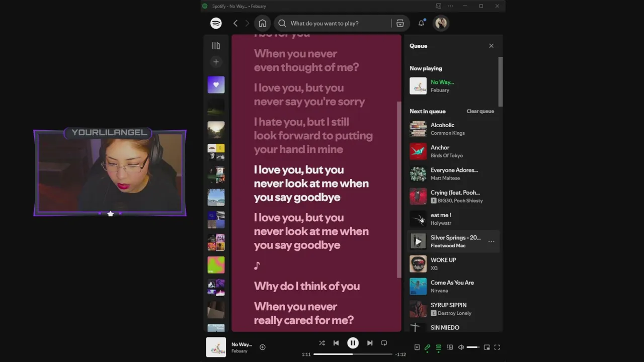Toggle the lyrics microphone button

pos(427,347)
